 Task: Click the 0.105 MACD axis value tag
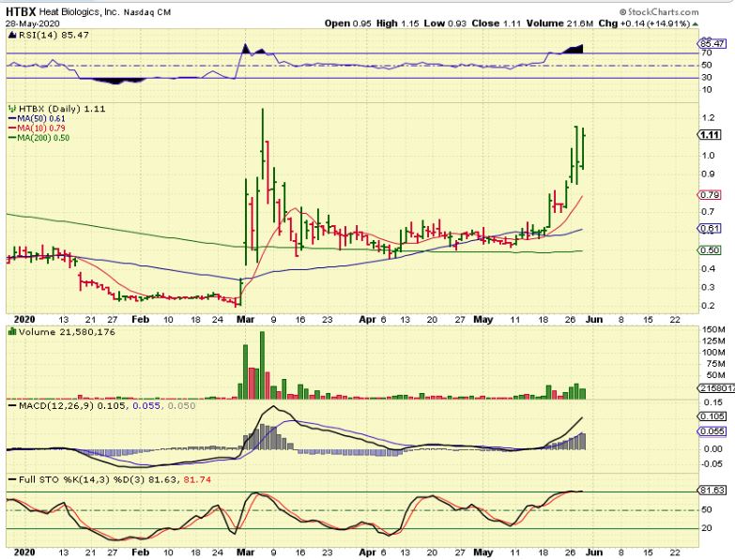tap(712, 416)
